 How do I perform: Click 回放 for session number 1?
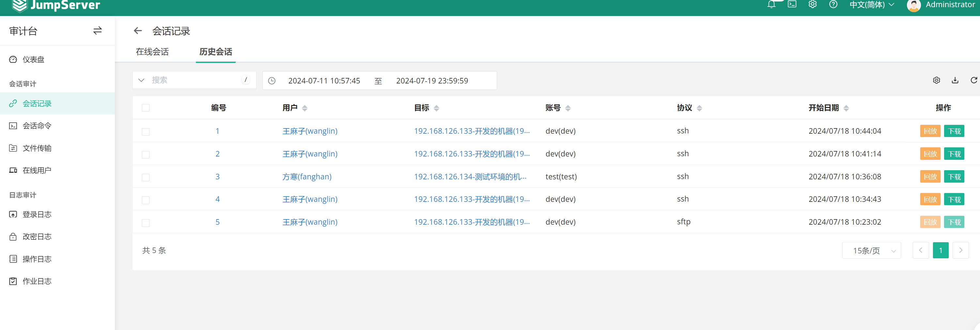[x=930, y=131]
